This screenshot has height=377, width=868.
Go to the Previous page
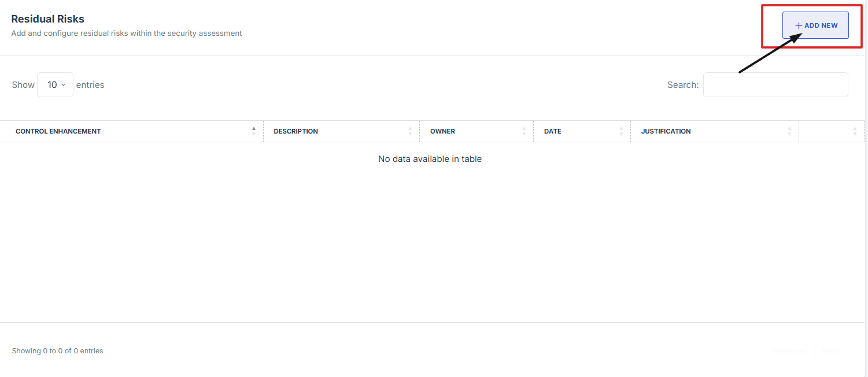click(x=789, y=351)
